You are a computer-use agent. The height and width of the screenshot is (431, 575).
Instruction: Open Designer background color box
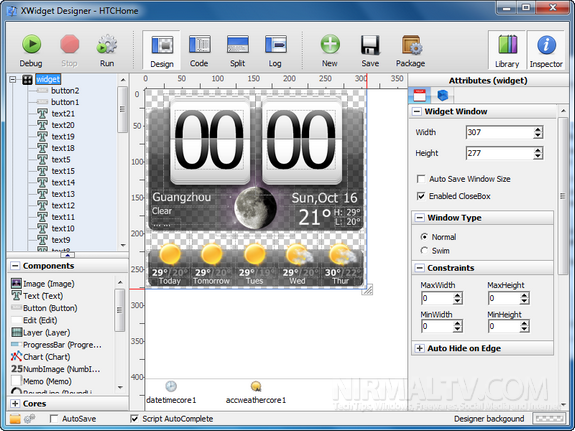548,419
